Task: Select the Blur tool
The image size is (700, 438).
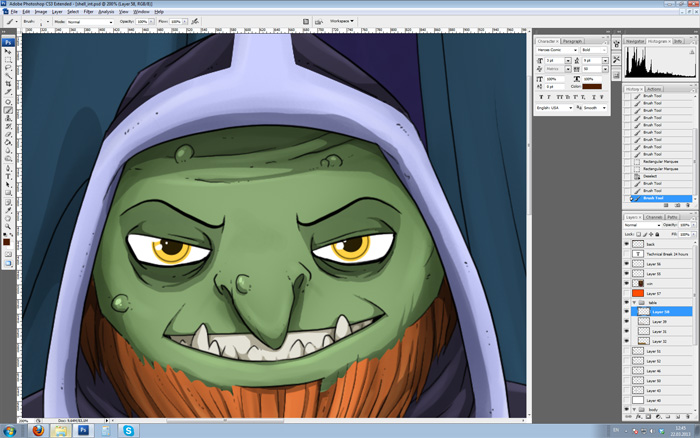Action: (x=8, y=150)
